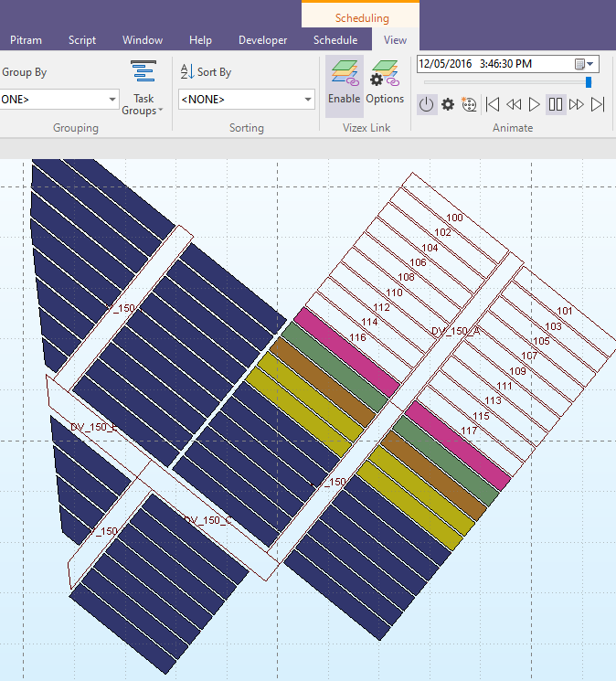Image resolution: width=616 pixels, height=681 pixels.
Task: Open the Developer tab
Action: click(x=262, y=40)
